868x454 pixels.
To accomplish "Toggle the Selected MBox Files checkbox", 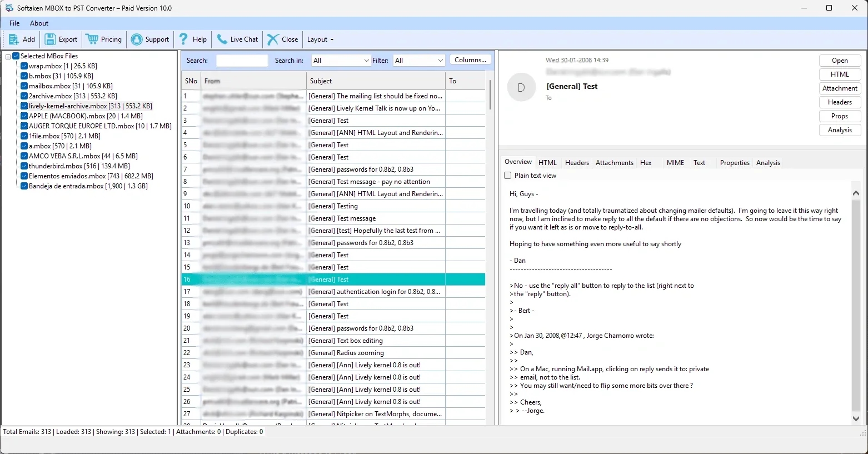I will coord(16,56).
